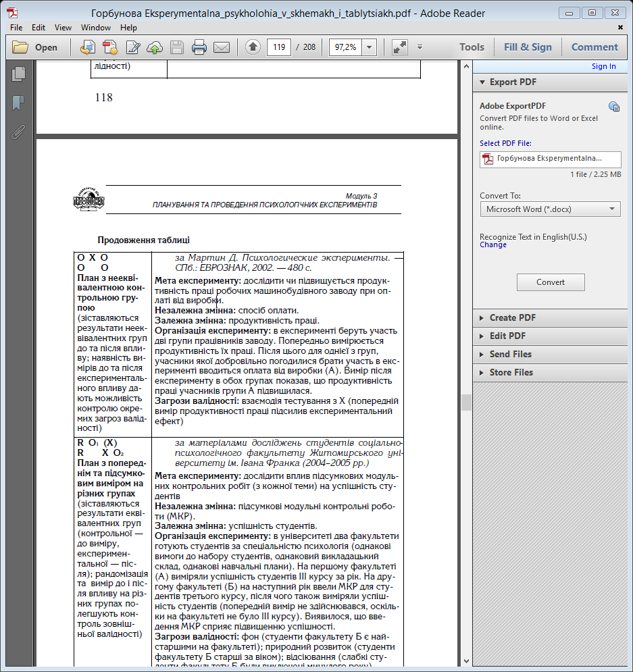Open the Attachments paperclip panel
This screenshot has width=633, height=672.
18,131
